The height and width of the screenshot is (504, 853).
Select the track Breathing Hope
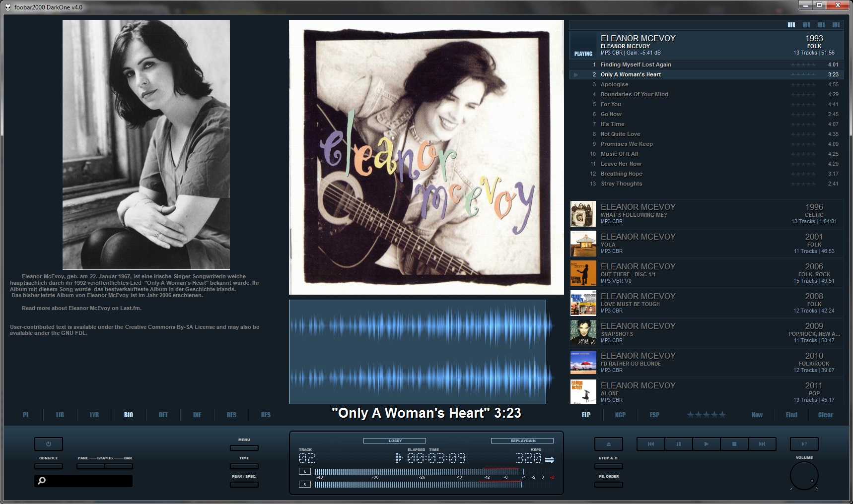[x=706, y=174]
